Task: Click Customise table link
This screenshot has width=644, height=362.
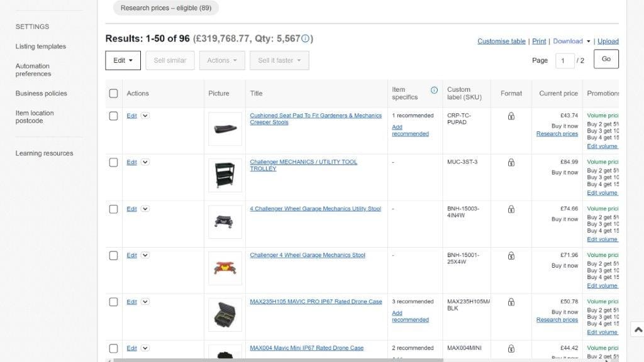Action: coord(501,41)
